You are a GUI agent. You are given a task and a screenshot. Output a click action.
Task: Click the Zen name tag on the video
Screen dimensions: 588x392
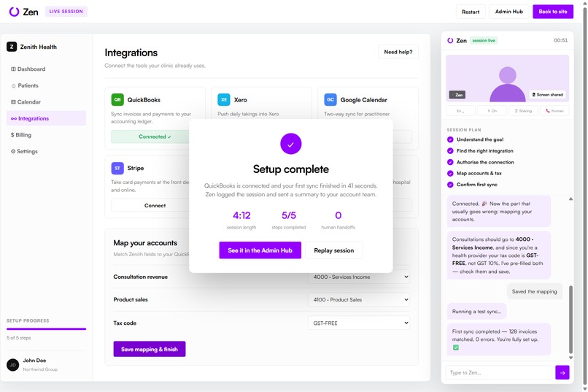457,95
